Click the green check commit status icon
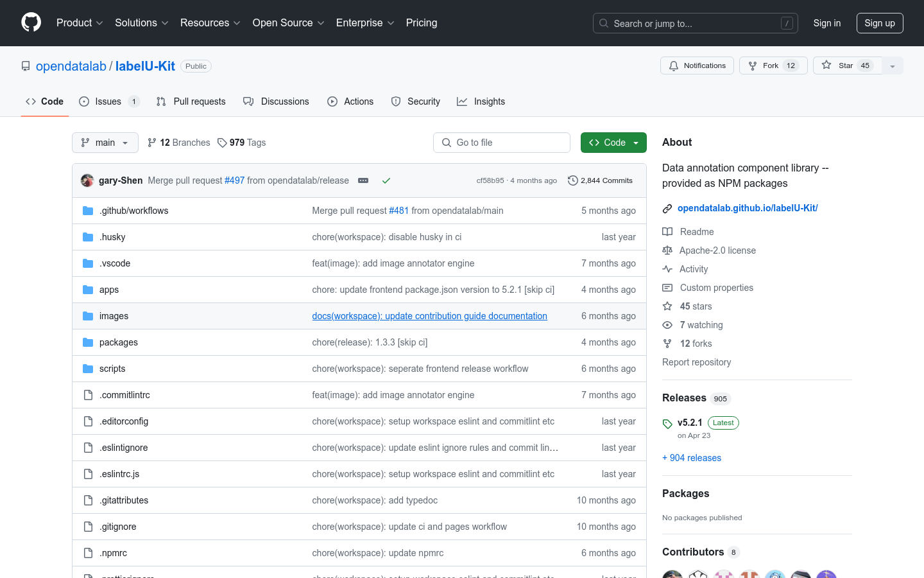This screenshot has height=578, width=924. coord(386,180)
